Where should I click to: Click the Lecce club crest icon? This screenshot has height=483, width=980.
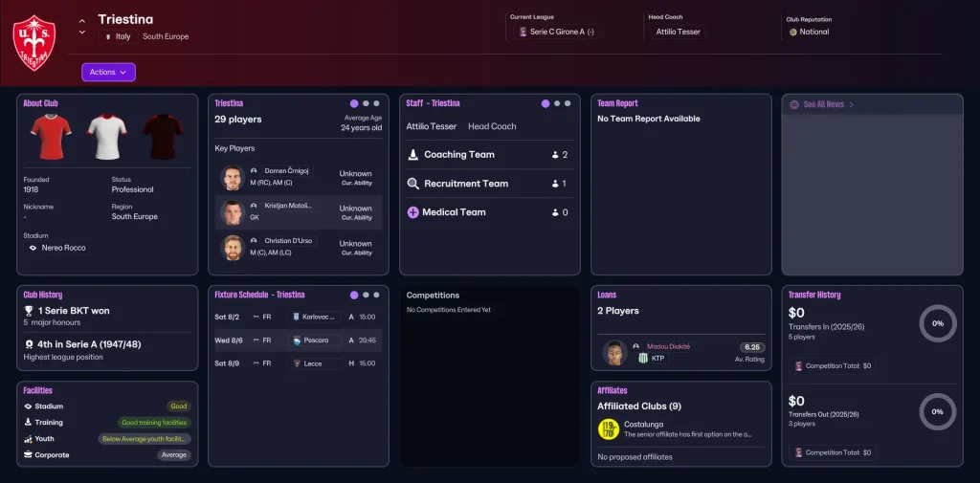point(297,363)
